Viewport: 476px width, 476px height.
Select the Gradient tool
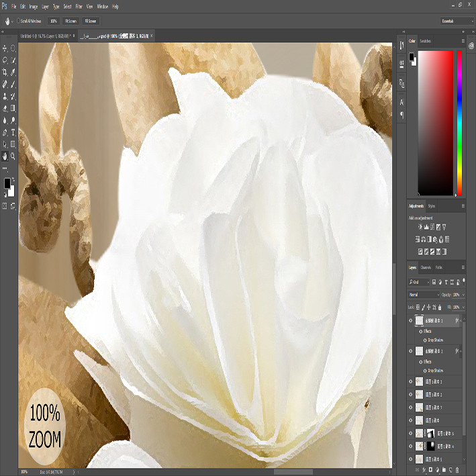click(13, 108)
